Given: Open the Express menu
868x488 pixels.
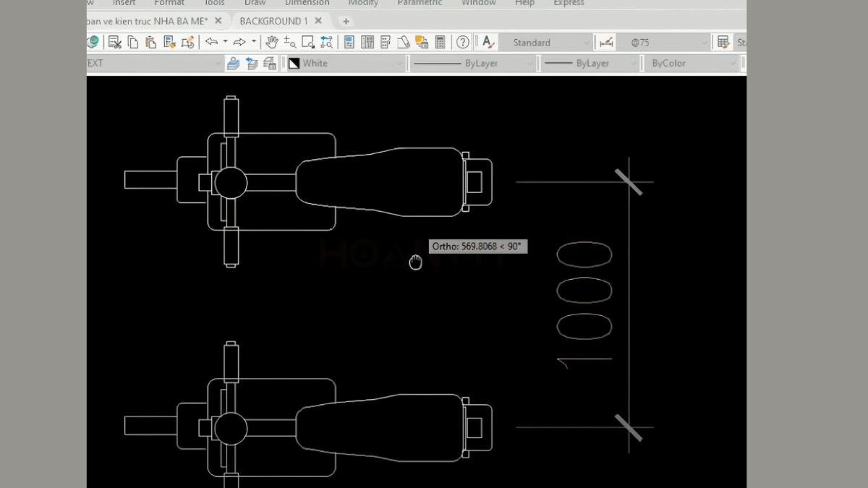Looking at the screenshot, I should (x=569, y=3).
